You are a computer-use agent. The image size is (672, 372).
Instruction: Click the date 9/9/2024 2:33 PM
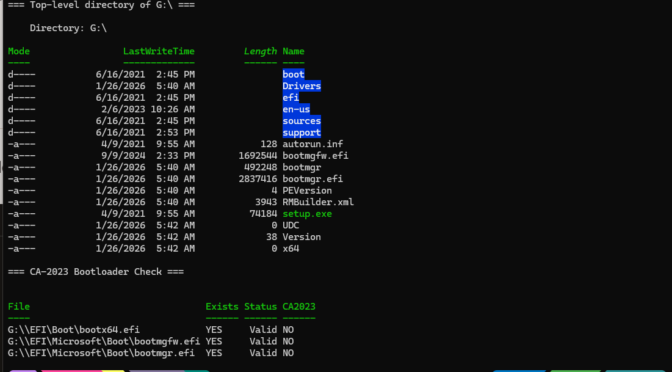click(x=148, y=156)
